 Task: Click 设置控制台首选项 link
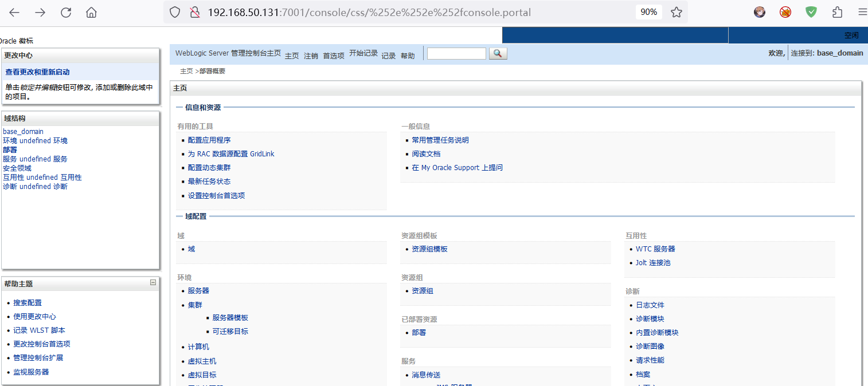(x=216, y=196)
